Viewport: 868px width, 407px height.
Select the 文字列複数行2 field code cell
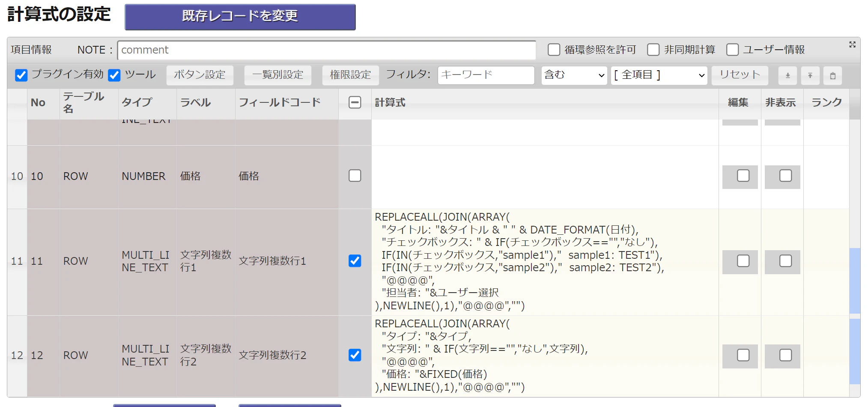[287, 356]
